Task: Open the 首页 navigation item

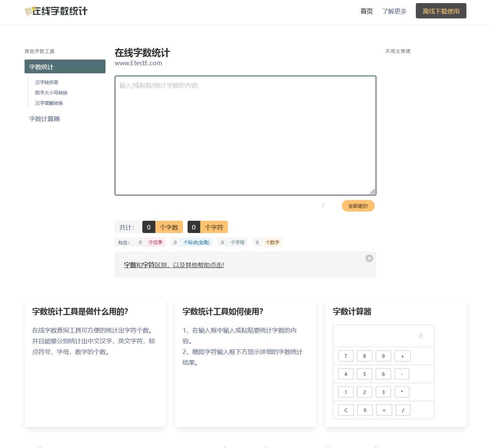Action: [367, 11]
